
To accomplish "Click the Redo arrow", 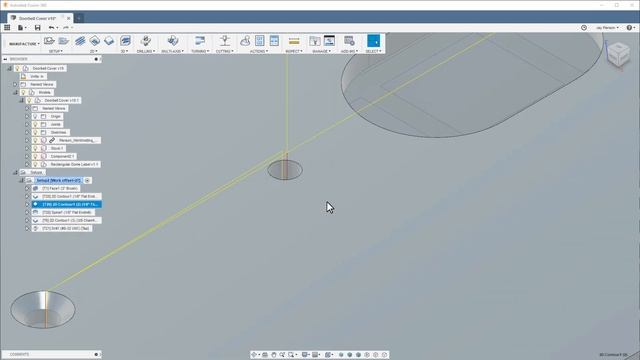I will pyautogui.click(x=65, y=27).
